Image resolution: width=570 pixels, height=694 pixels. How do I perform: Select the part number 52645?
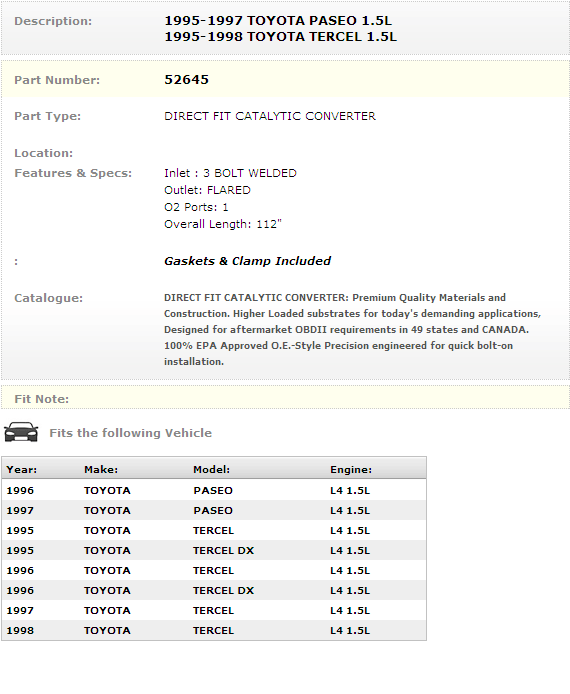pos(186,80)
